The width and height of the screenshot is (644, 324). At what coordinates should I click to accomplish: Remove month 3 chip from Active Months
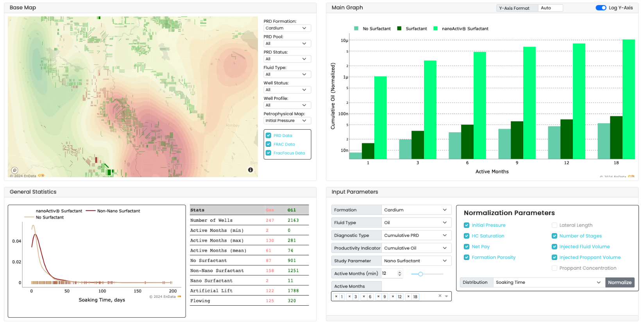(350, 296)
